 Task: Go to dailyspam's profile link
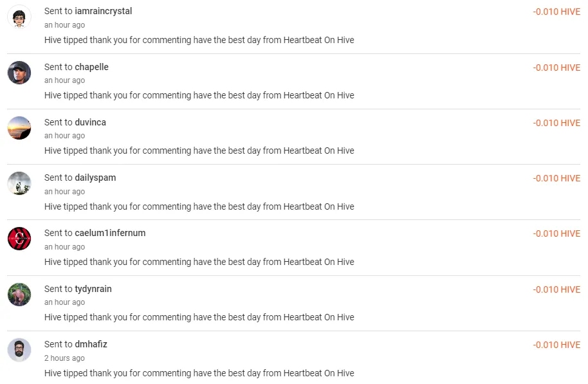point(95,178)
